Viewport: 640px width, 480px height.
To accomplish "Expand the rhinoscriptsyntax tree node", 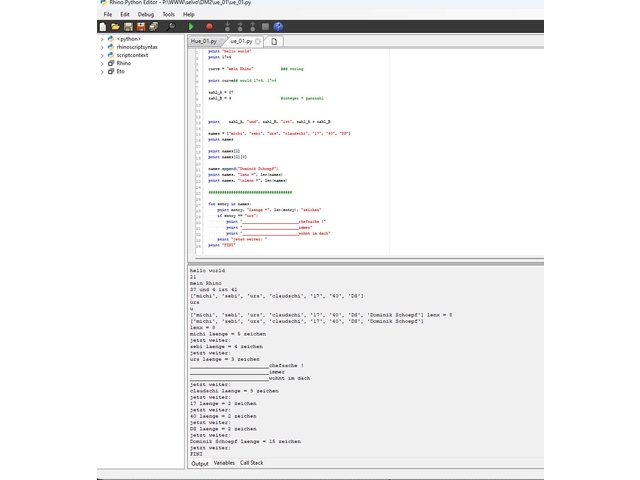I will (102, 47).
